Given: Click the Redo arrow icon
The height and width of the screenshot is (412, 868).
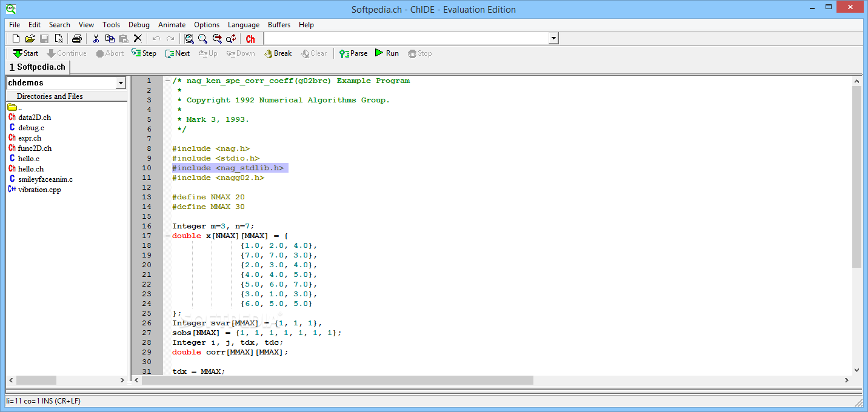Looking at the screenshot, I should (170, 39).
